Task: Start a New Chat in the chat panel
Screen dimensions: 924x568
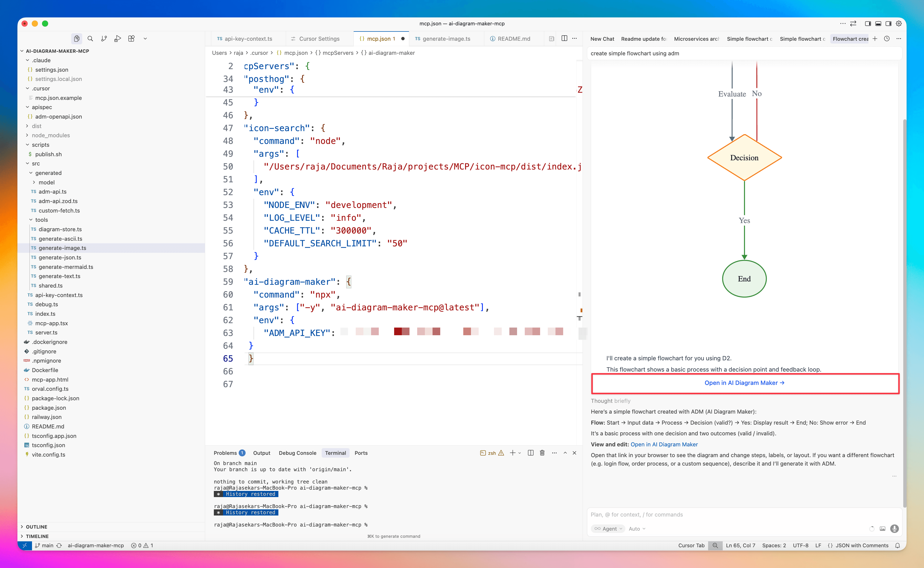Action: (602, 39)
